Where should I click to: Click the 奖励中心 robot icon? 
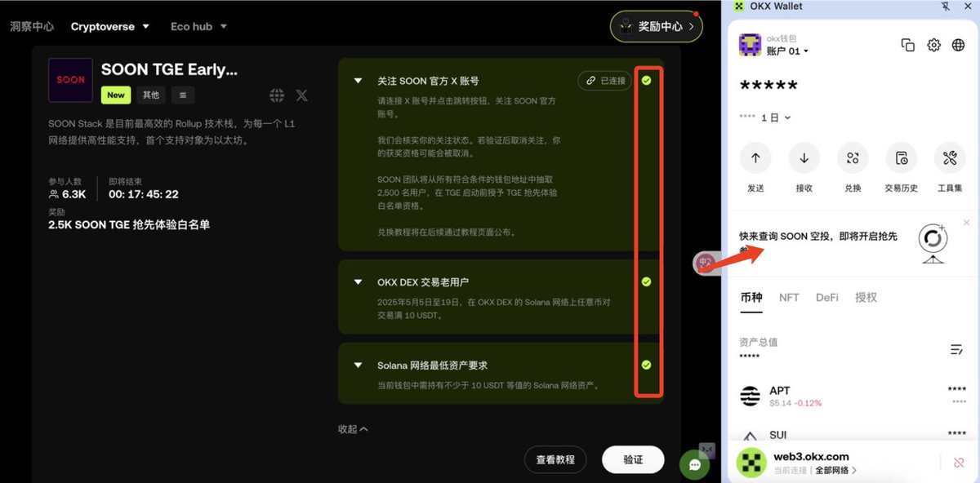click(626, 26)
